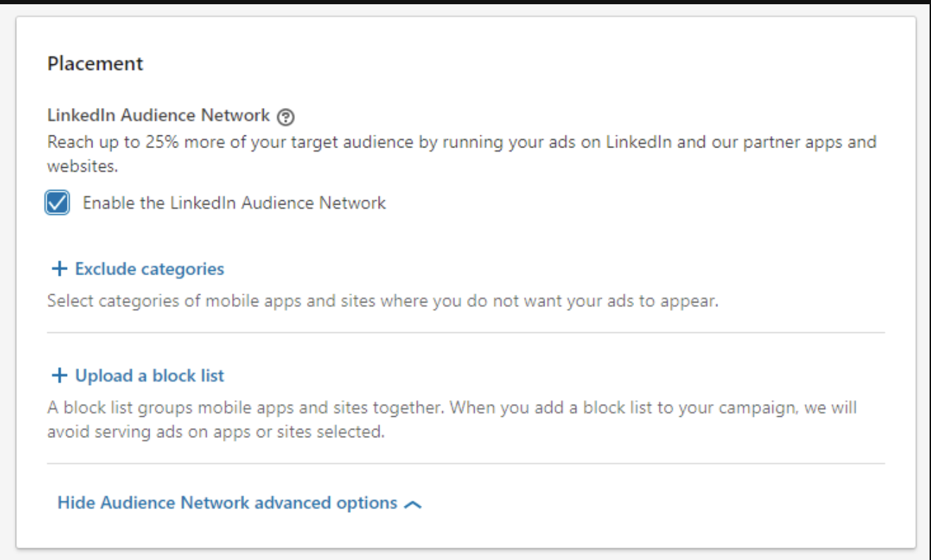Click the LinkedIn Audience Network label
The height and width of the screenshot is (560, 931).
[x=159, y=115]
